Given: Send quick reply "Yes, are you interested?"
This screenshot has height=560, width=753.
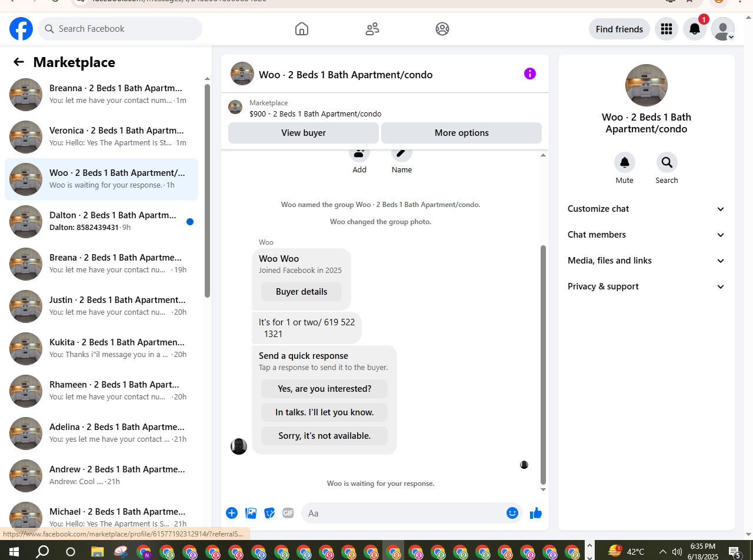Looking at the screenshot, I should coord(324,389).
